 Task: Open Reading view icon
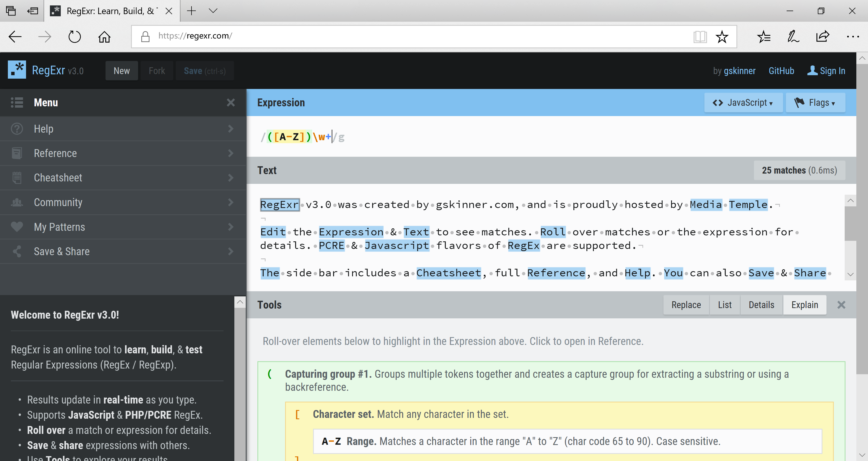700,36
